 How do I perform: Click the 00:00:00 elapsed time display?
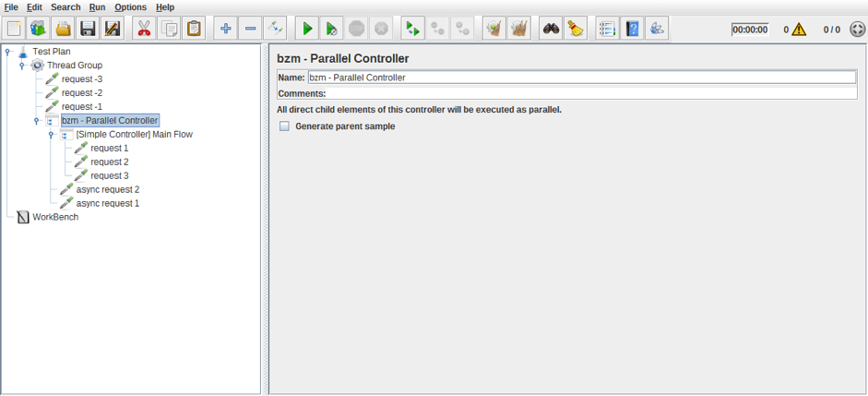tap(750, 30)
